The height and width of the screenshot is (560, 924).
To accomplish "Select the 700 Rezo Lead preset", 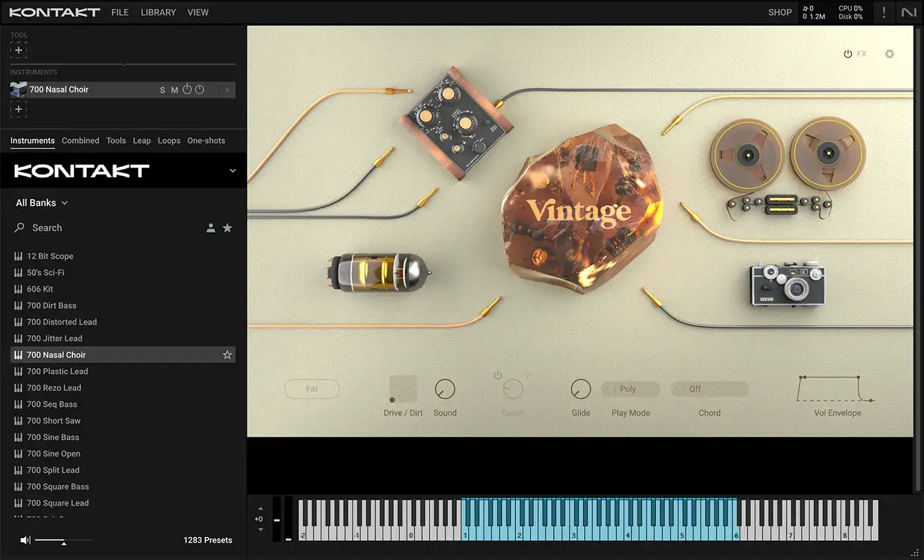I will tap(123, 388).
